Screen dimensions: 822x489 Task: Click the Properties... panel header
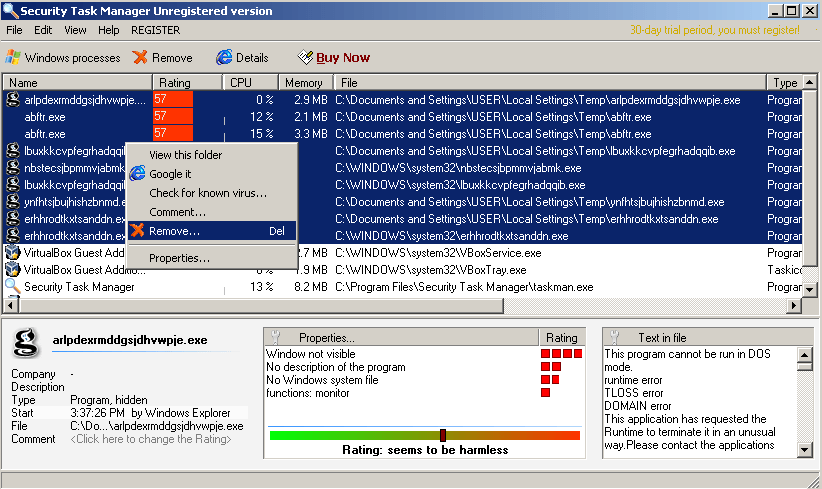[401, 338]
